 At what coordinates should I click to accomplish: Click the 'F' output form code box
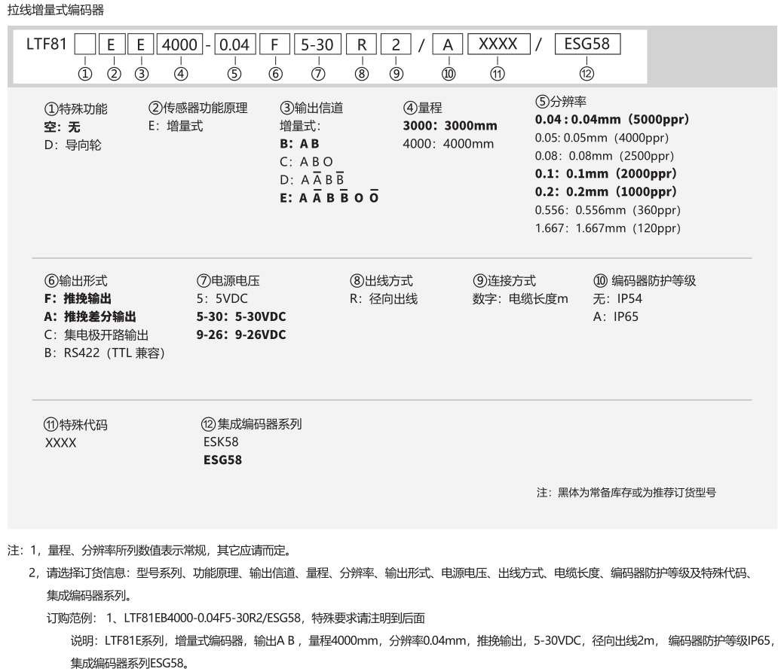point(274,44)
